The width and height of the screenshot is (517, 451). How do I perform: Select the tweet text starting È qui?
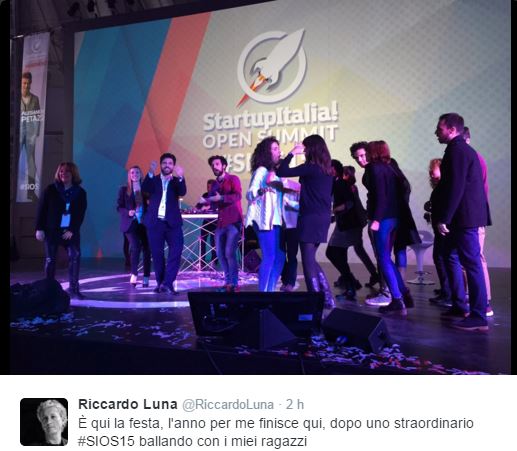(276, 432)
